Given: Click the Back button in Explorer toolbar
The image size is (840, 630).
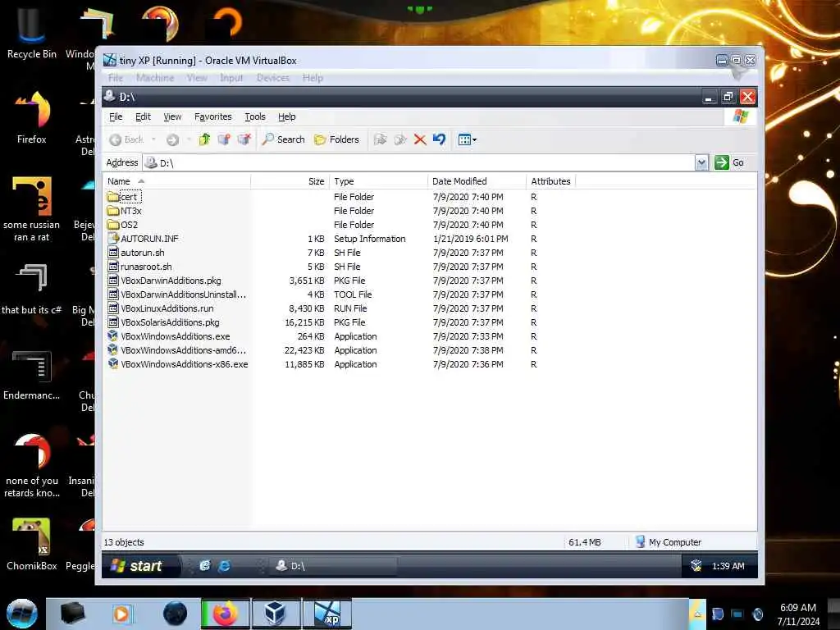Looking at the screenshot, I should [x=127, y=139].
